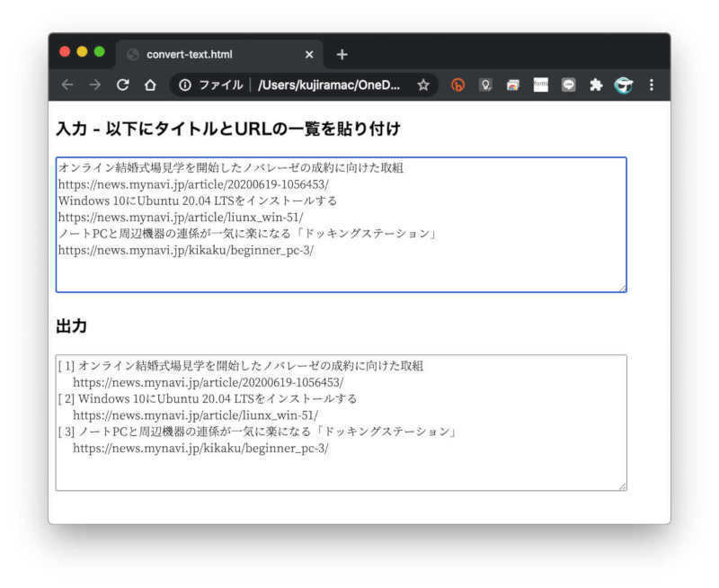The width and height of the screenshot is (719, 588).
Task: Click input line https://news.mynavi.jp/article/liunx_win-51/
Action: click(x=181, y=218)
